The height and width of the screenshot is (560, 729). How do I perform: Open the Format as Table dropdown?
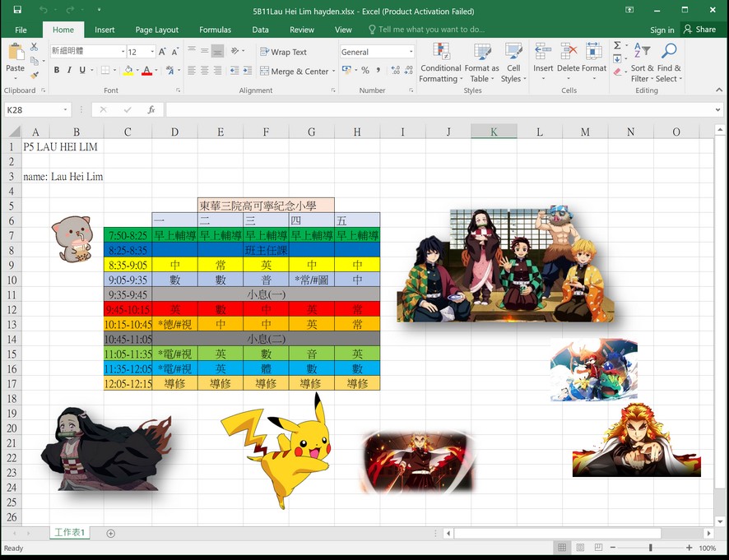click(x=481, y=62)
